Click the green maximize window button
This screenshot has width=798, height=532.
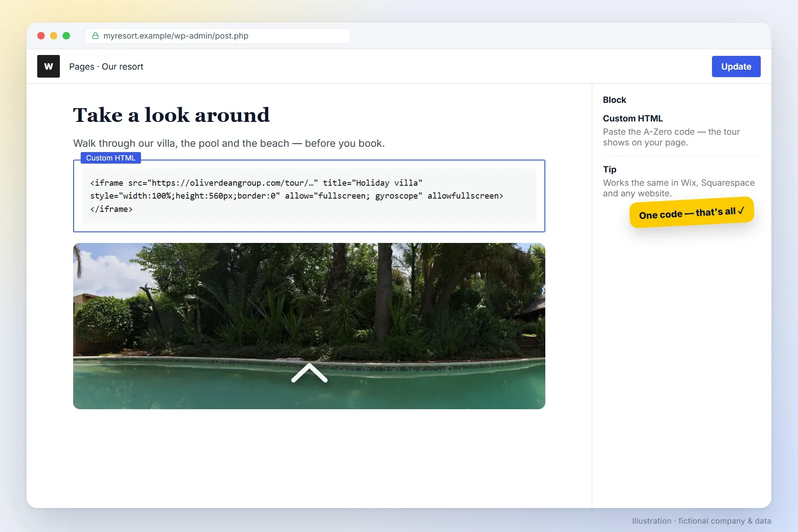point(66,36)
